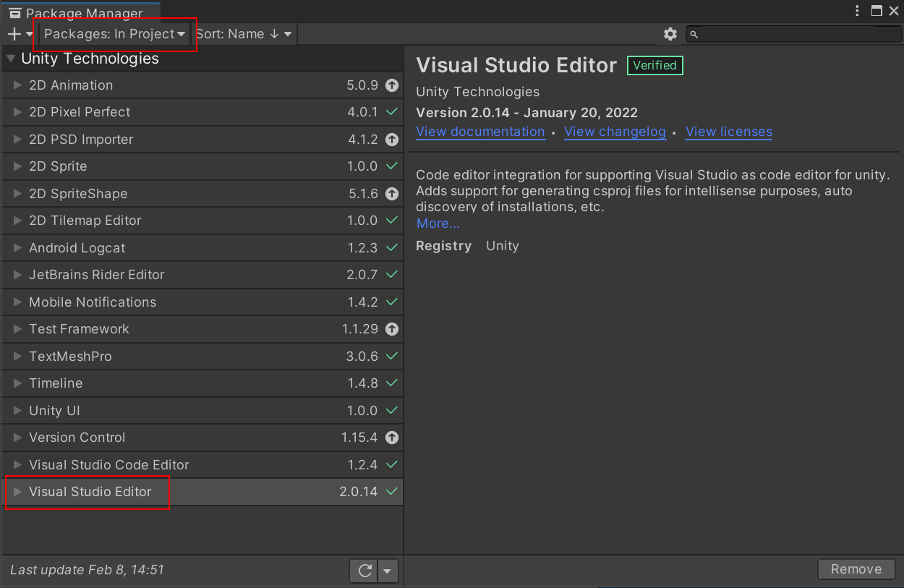Click the 2D Tilemap Editor checkmark icon
Image resolution: width=904 pixels, height=588 pixels.
392,221
